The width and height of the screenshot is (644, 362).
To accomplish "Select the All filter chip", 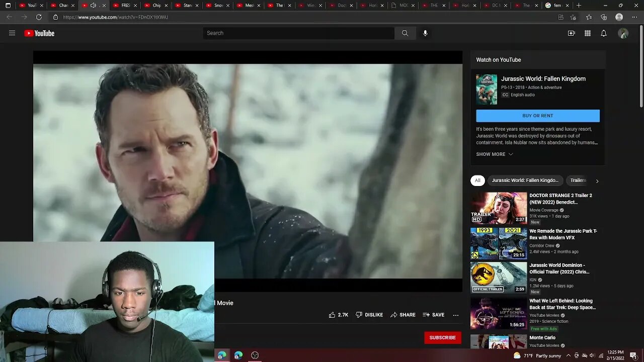I will 477,180.
